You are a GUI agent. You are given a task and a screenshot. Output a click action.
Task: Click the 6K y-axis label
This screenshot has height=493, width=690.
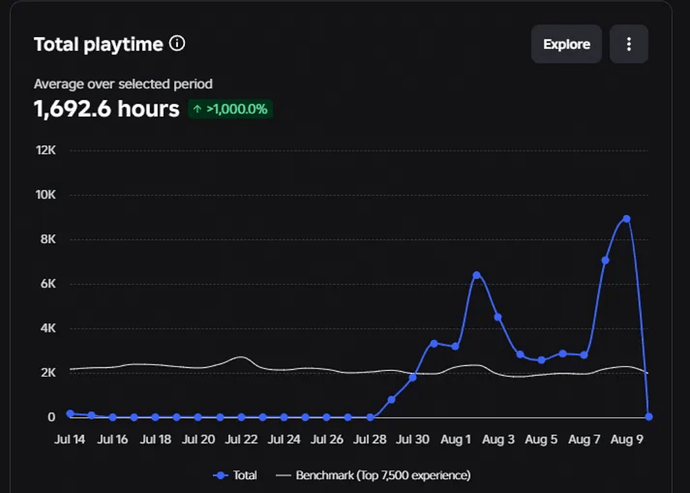pos(48,283)
